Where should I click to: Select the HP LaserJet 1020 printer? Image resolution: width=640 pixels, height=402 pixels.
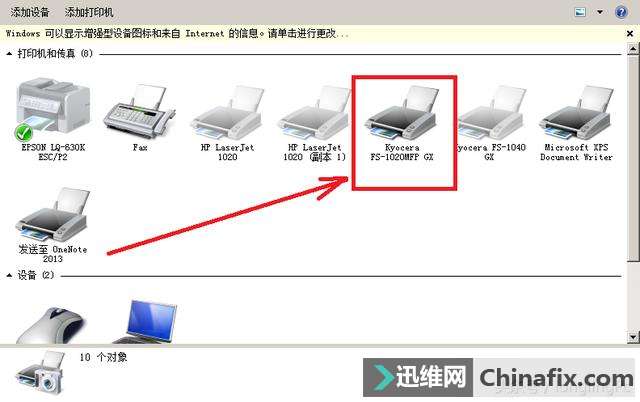click(227, 122)
